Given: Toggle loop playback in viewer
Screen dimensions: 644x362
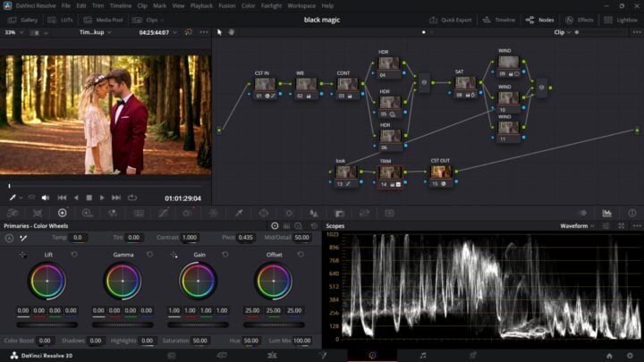Looking at the screenshot, I should click(132, 198).
